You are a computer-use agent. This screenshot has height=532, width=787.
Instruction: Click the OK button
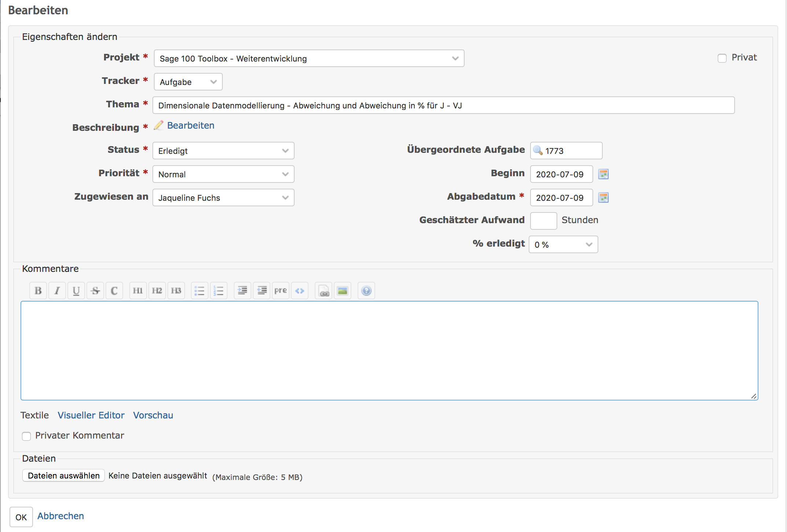point(21,517)
